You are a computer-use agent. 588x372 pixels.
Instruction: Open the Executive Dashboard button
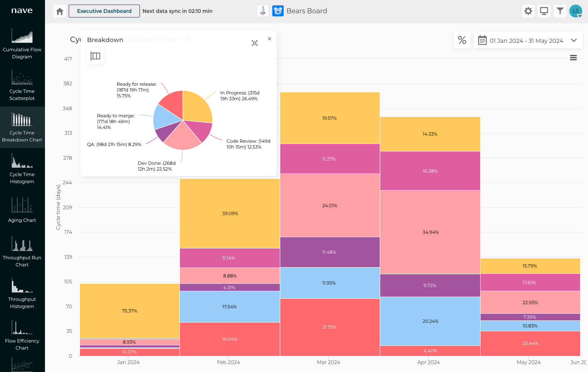[104, 11]
